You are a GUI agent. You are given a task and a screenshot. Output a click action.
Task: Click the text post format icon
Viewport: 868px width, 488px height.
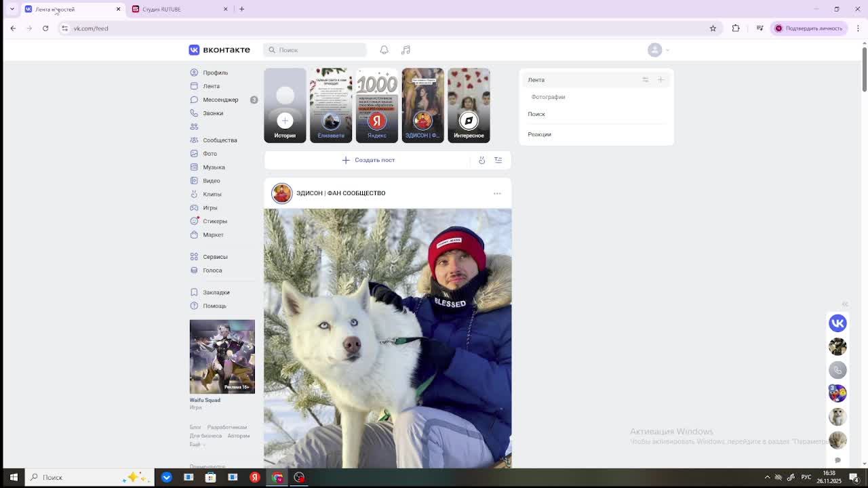pyautogui.click(x=498, y=161)
